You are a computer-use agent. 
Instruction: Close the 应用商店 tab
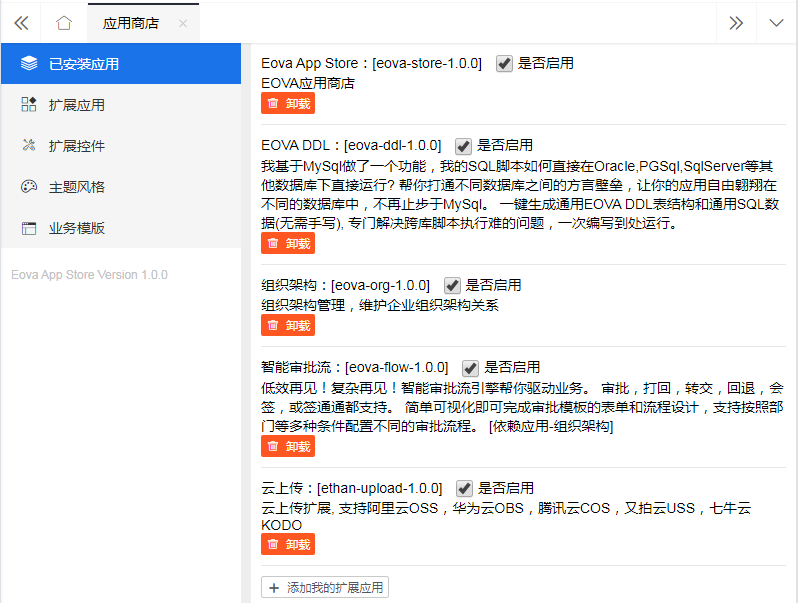[x=182, y=23]
